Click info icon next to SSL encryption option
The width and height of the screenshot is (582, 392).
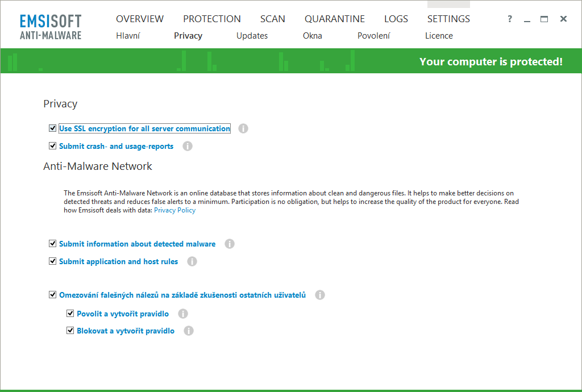click(243, 128)
